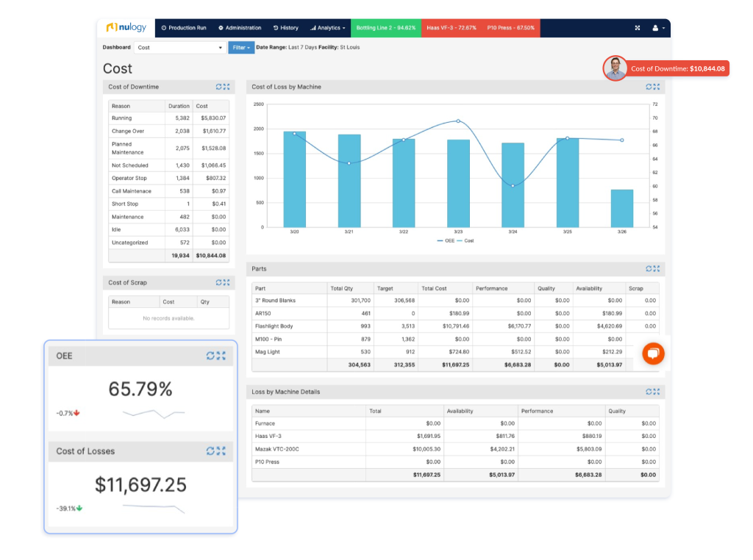
Task: Open the History page
Action: pyautogui.click(x=286, y=28)
